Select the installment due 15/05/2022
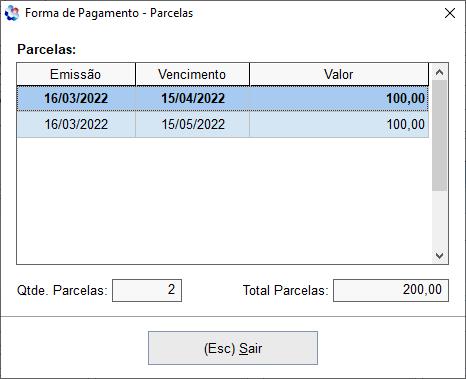 (223, 124)
